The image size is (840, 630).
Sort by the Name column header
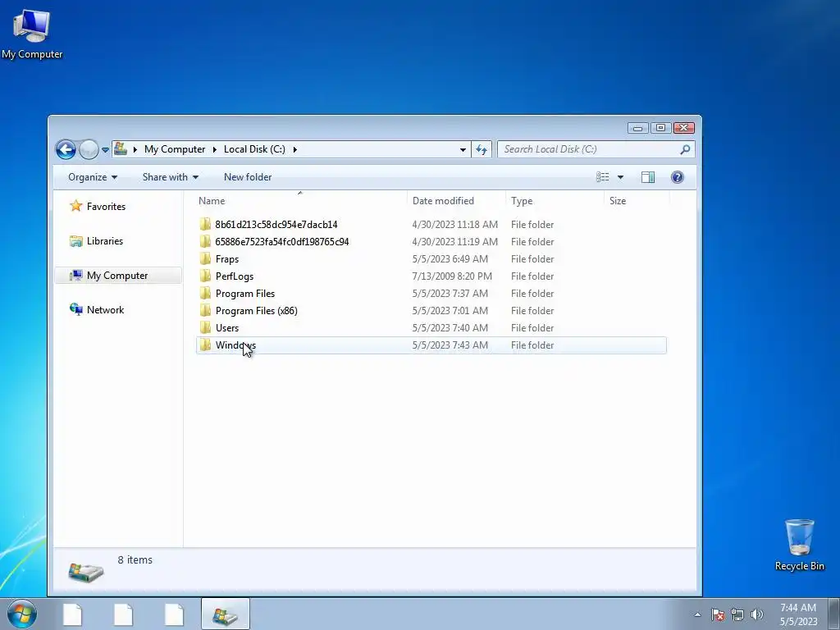(x=299, y=201)
